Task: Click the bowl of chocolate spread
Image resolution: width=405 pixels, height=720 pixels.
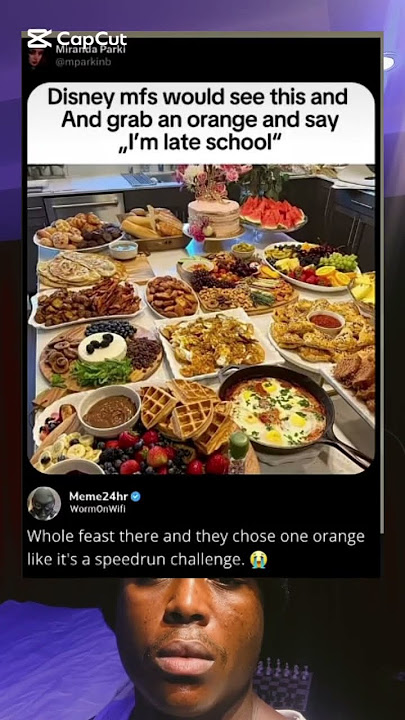Action: pyautogui.click(x=109, y=410)
